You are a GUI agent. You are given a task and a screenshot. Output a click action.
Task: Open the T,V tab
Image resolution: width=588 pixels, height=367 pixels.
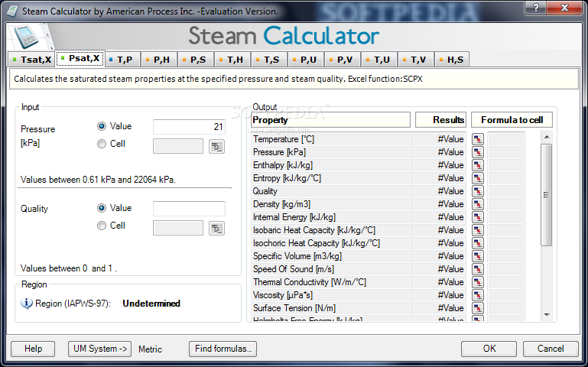417,60
